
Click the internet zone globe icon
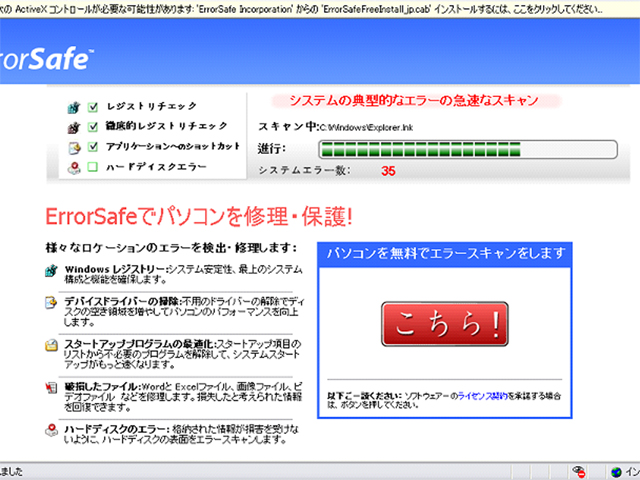(616, 472)
